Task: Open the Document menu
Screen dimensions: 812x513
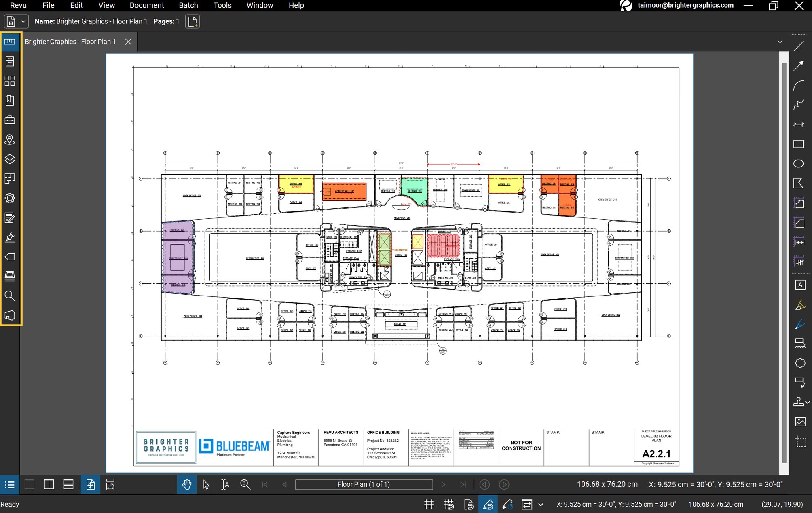Action: click(147, 5)
